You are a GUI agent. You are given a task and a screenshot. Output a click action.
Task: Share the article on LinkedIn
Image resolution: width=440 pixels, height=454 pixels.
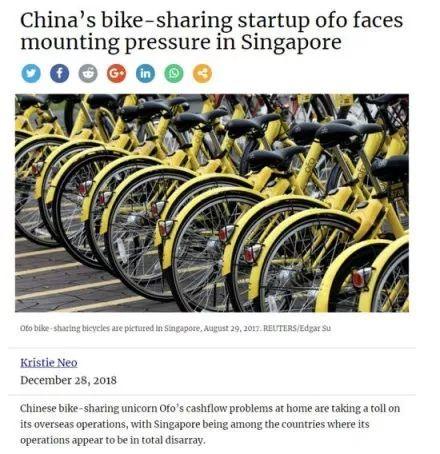point(145,73)
